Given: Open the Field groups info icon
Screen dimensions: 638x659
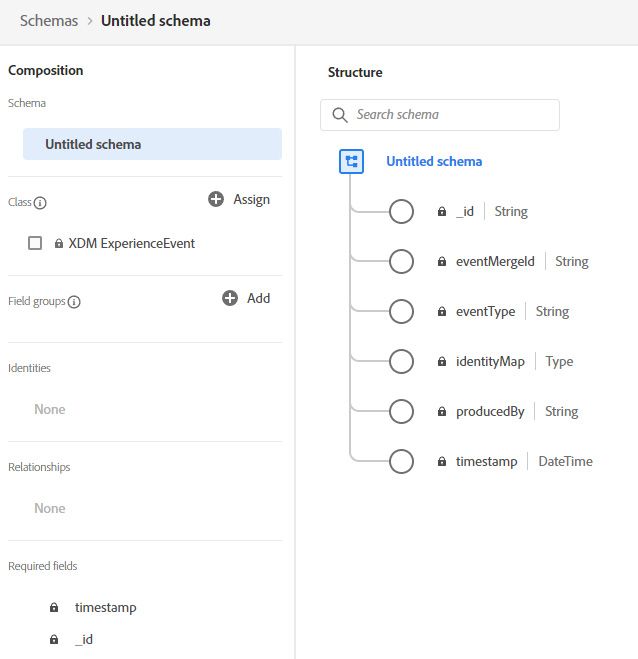Looking at the screenshot, I should [x=74, y=302].
